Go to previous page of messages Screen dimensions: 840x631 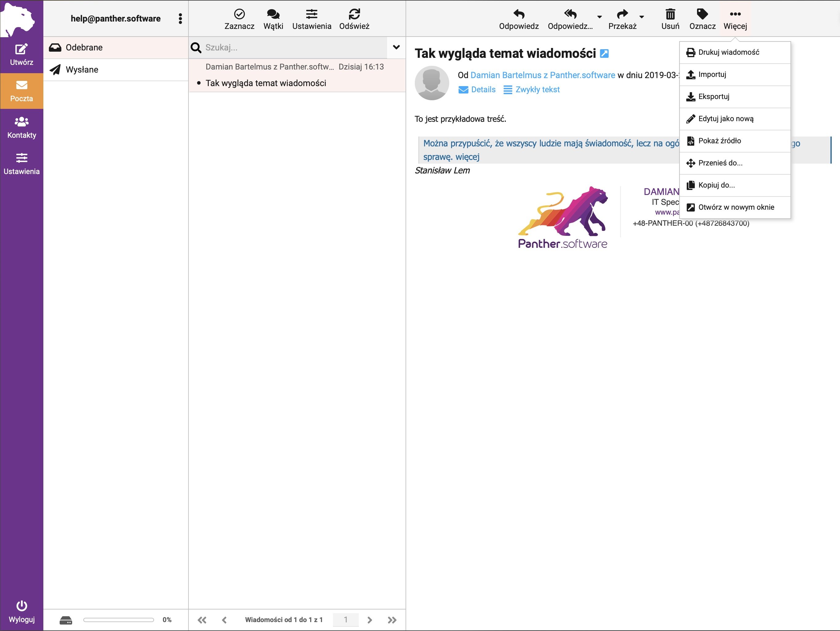point(224,620)
